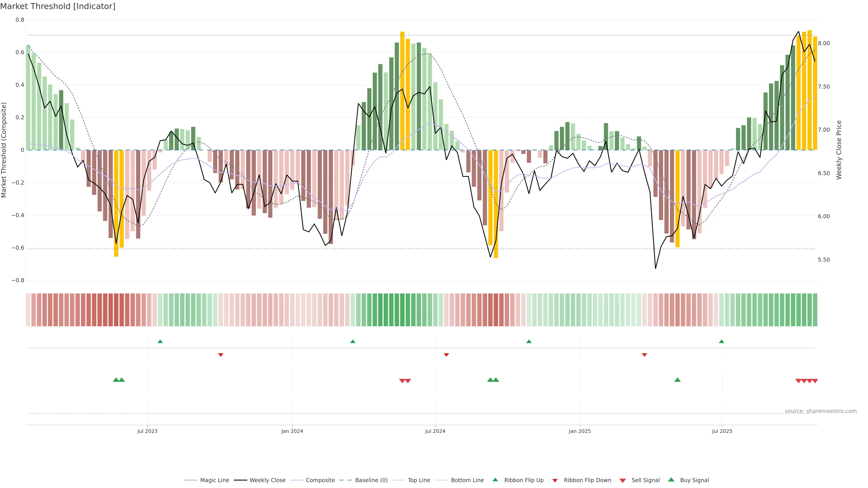
Task: Click the ribbon flip up marker after Jul 2023
Action: coord(160,342)
